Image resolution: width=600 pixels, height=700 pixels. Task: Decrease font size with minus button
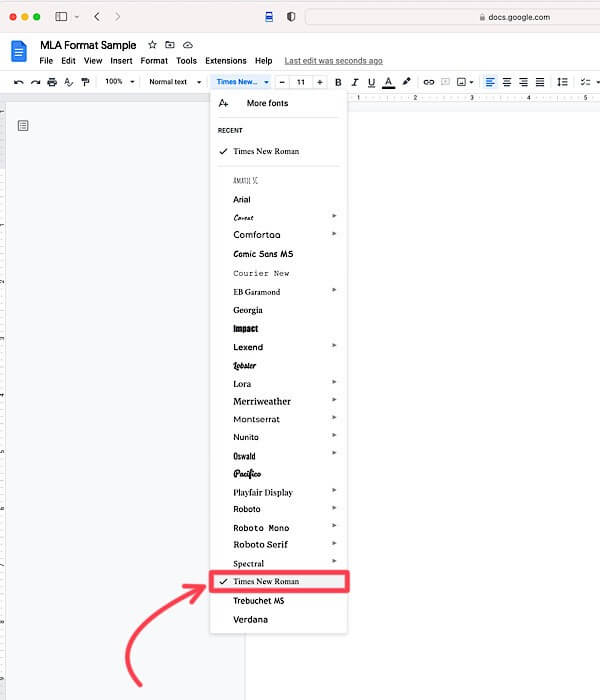coord(282,82)
